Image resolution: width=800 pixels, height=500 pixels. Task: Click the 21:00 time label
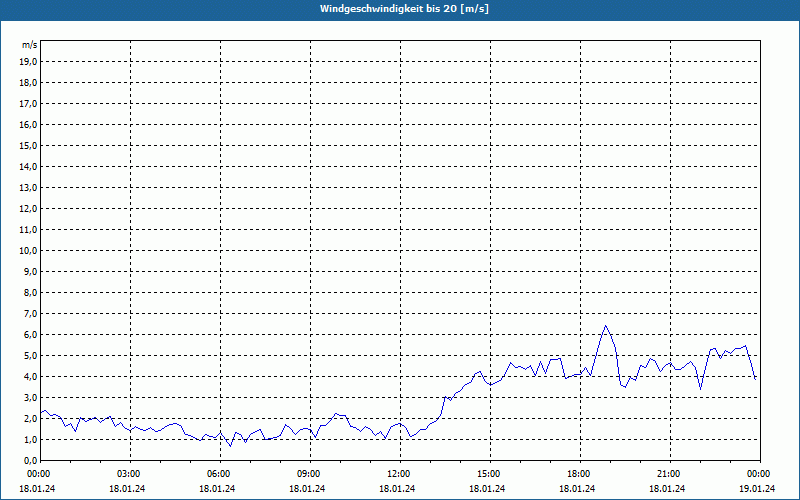(669, 474)
